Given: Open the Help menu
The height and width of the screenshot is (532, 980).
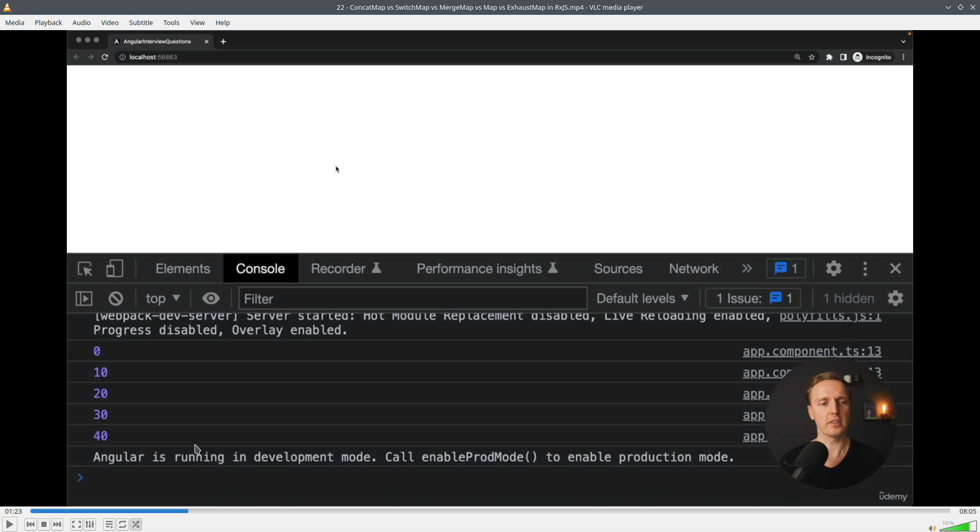Looking at the screenshot, I should tap(223, 22).
